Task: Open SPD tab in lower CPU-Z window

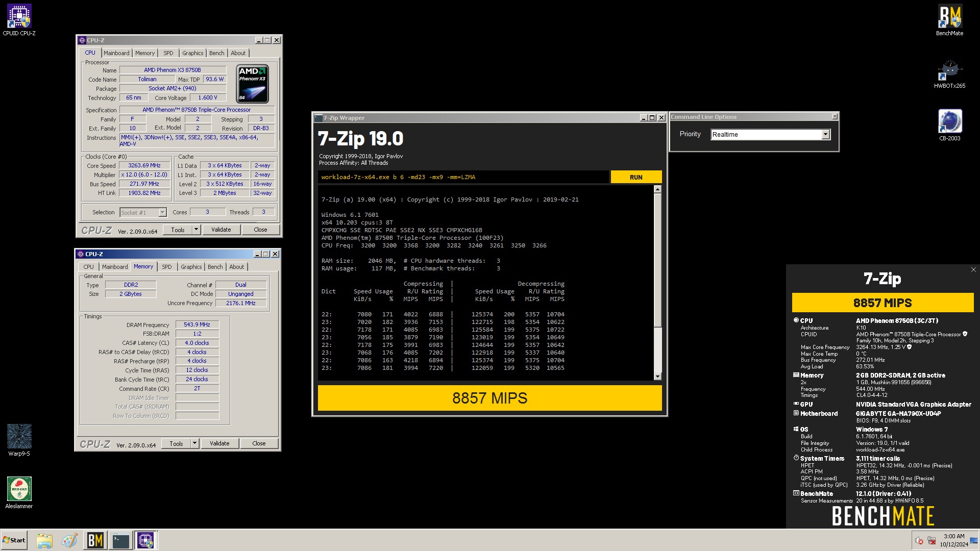Action: [x=167, y=267]
